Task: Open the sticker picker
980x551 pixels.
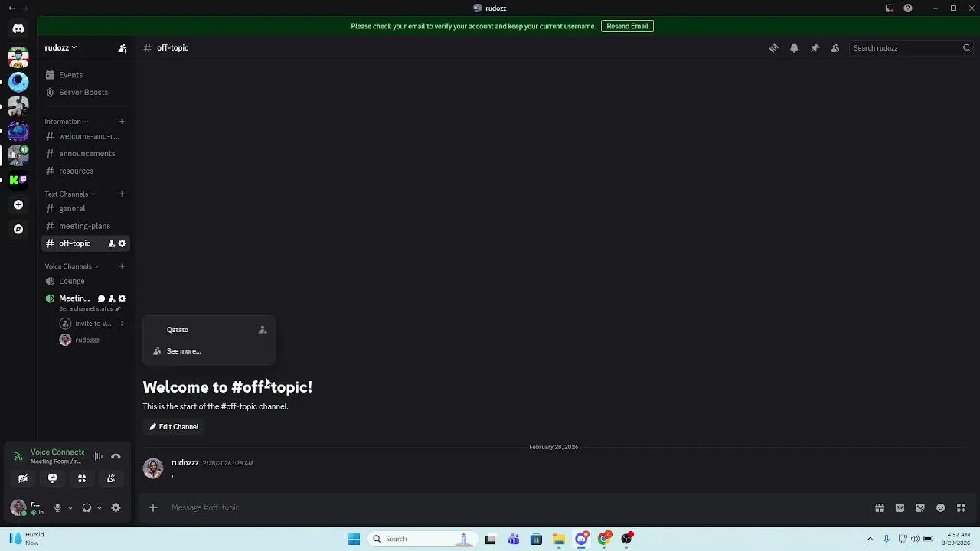Action: click(920, 507)
